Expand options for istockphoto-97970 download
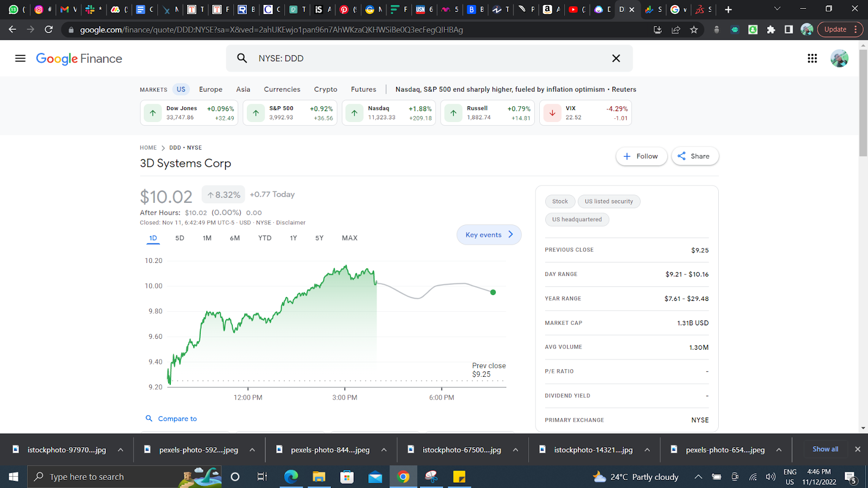The image size is (868, 488). click(120, 450)
